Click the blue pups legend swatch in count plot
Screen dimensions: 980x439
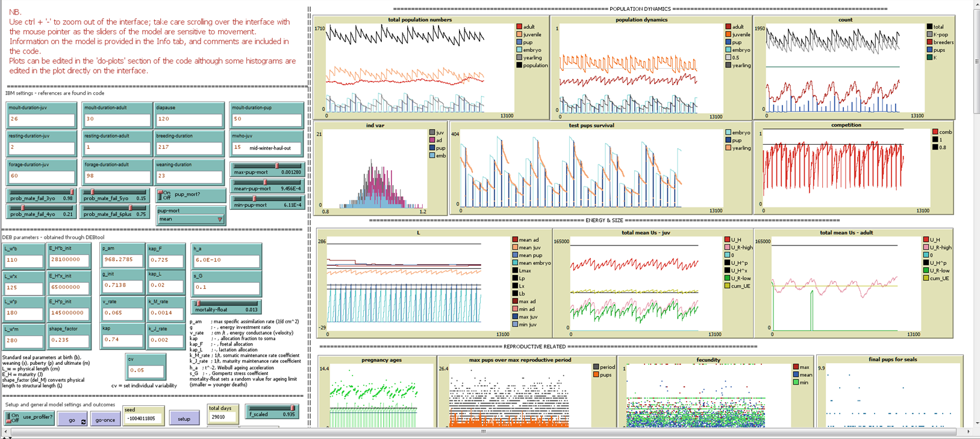point(929,50)
